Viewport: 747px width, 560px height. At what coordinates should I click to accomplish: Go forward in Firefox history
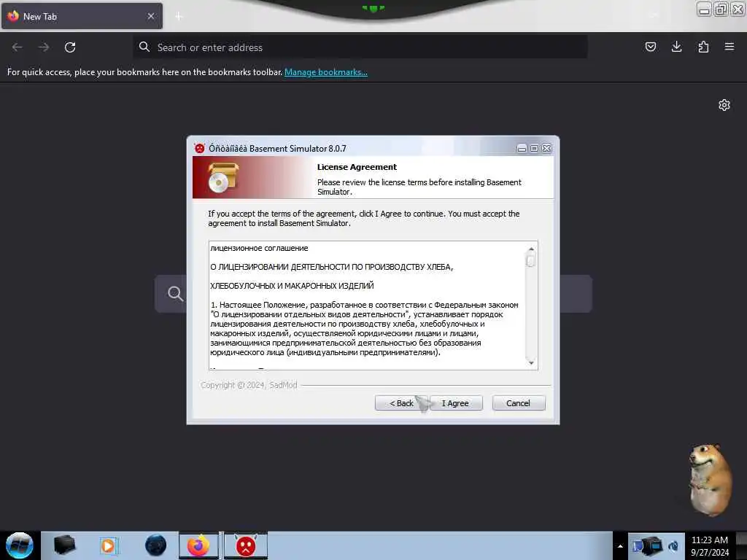point(44,47)
